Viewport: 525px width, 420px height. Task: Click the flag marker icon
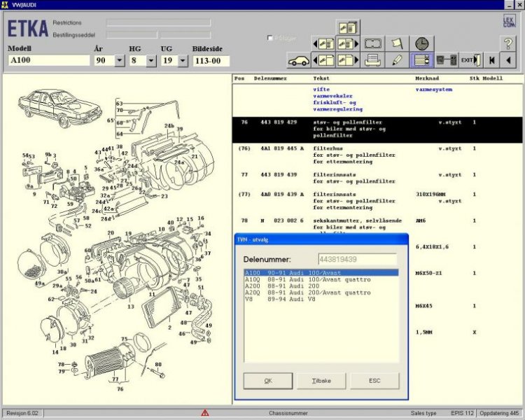pyautogui.click(x=397, y=43)
